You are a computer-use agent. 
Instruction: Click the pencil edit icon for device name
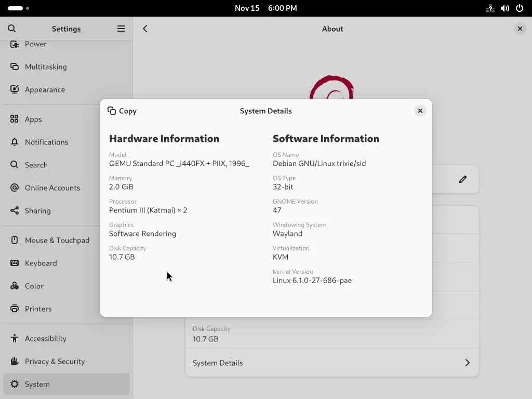coord(463,179)
